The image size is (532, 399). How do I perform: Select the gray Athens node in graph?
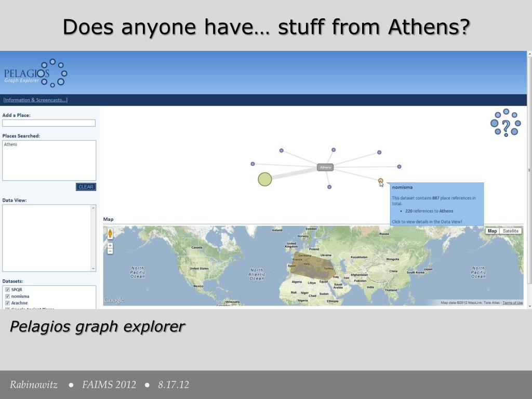[325, 167]
